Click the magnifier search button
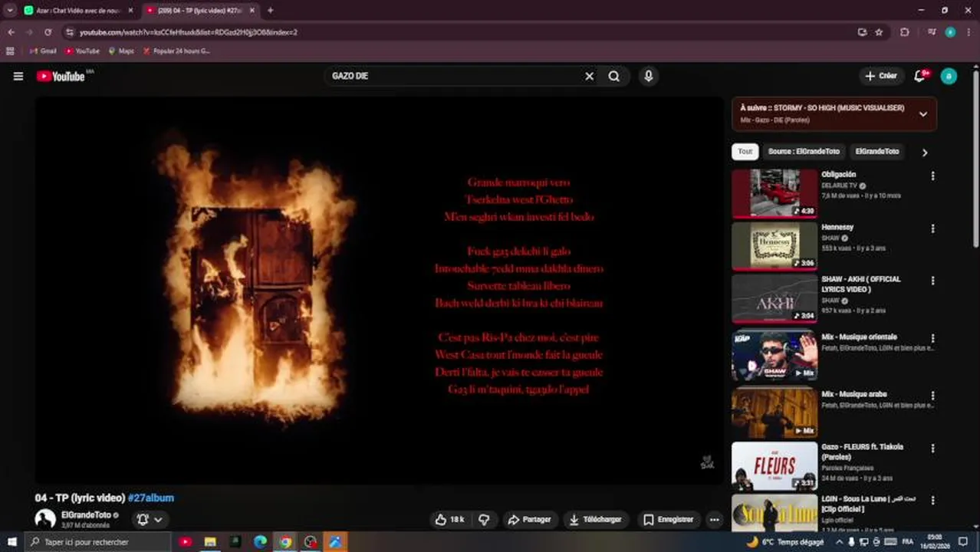Image resolution: width=980 pixels, height=552 pixels. click(x=614, y=76)
